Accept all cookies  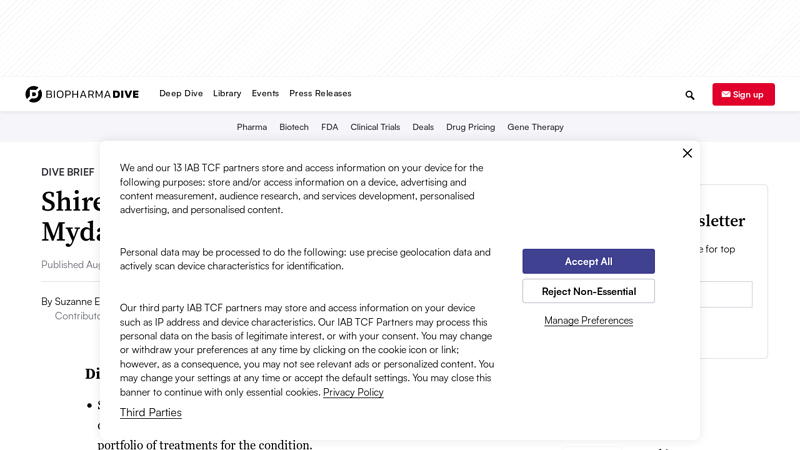[588, 261]
